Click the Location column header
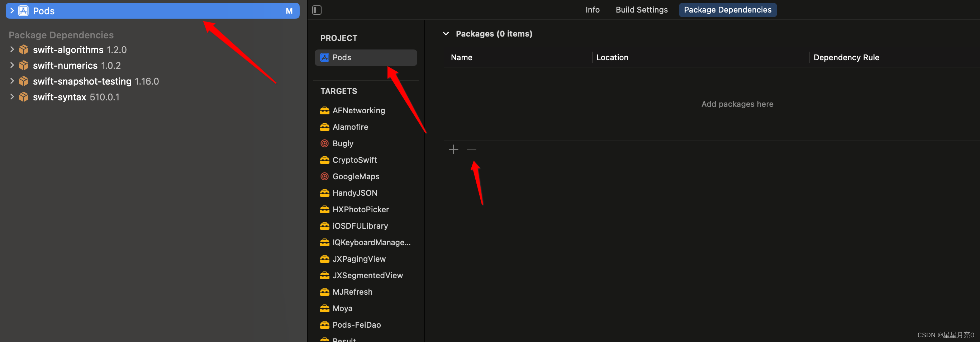This screenshot has height=342, width=980. click(612, 57)
